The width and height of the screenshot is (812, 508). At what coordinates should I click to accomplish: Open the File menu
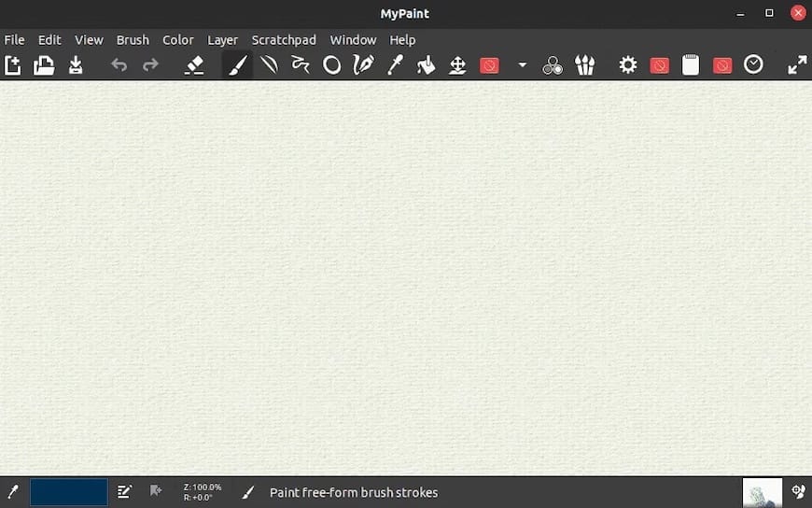[x=14, y=40]
